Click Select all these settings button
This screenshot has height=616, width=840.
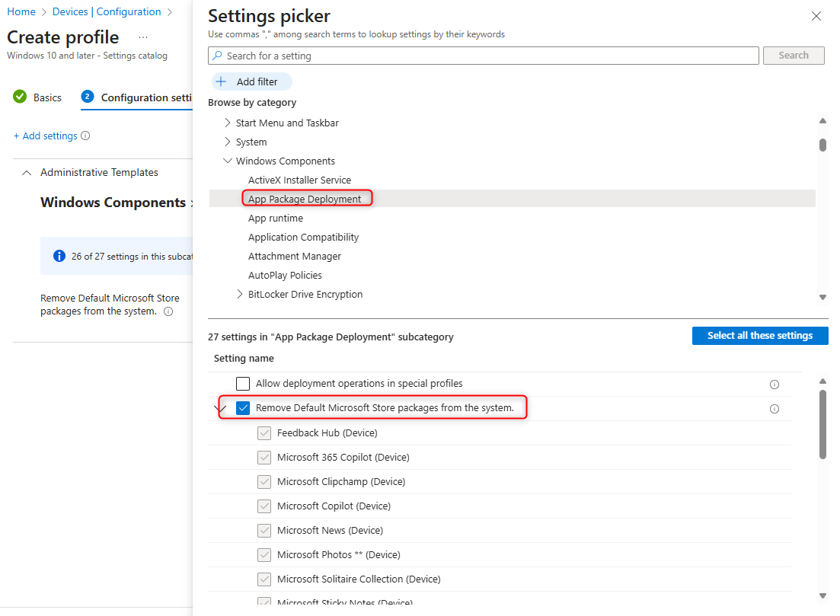pyautogui.click(x=759, y=336)
